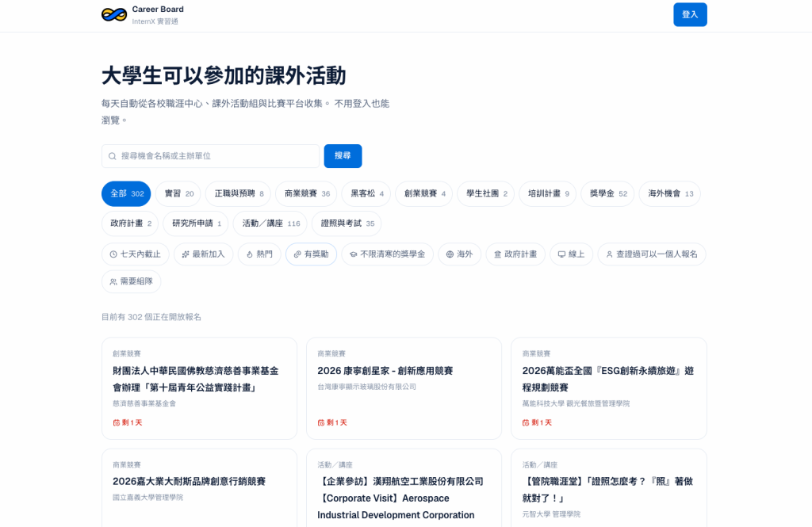This screenshot has height=527, width=812.
Task: Enable the 熱門 filter
Action: coord(259,254)
